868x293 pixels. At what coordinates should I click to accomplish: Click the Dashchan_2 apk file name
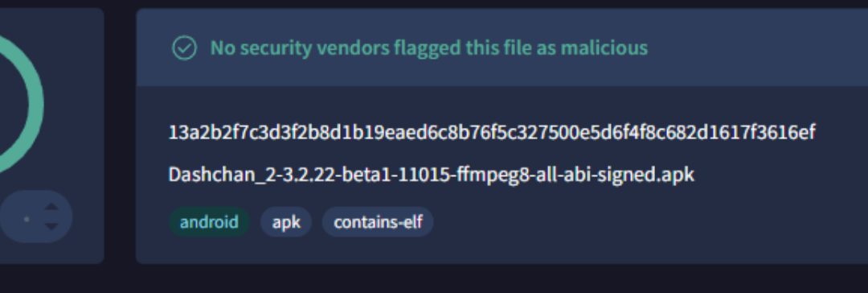tap(432, 175)
